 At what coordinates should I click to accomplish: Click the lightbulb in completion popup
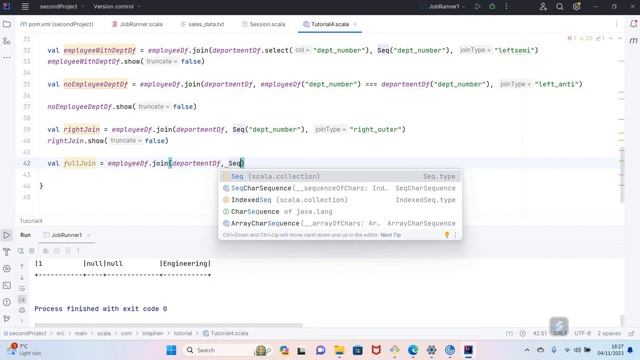tap(447, 235)
